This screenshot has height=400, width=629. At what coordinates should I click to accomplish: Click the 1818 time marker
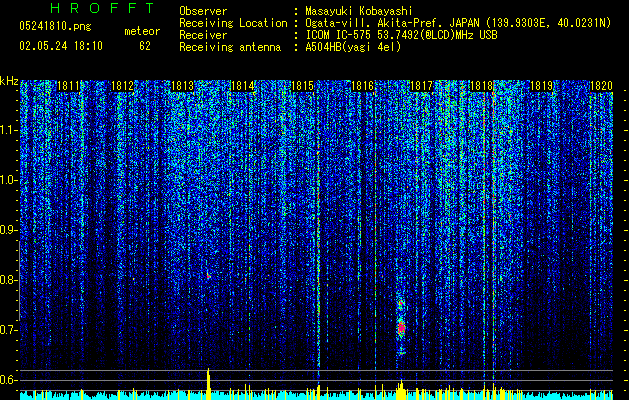tap(481, 86)
